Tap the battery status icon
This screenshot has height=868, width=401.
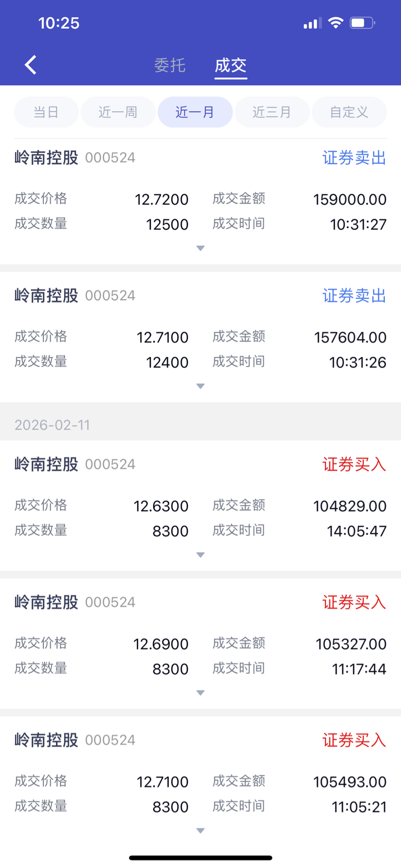tap(362, 23)
